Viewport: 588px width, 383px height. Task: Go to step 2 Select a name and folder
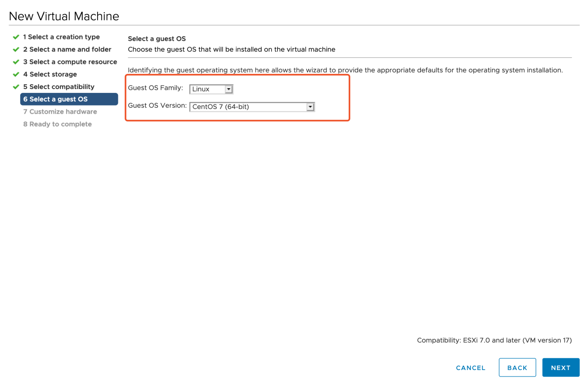click(67, 49)
